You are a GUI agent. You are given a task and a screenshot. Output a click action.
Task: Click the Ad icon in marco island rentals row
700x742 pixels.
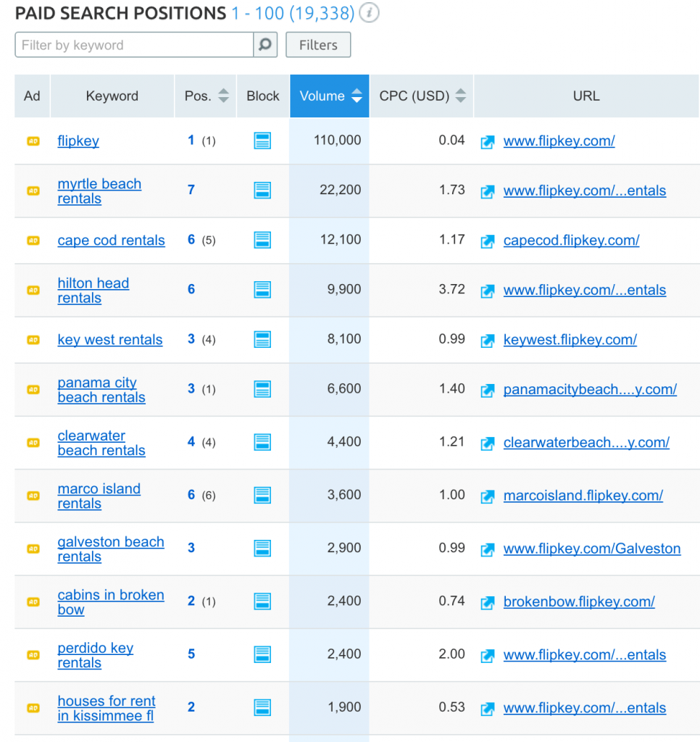(x=33, y=496)
